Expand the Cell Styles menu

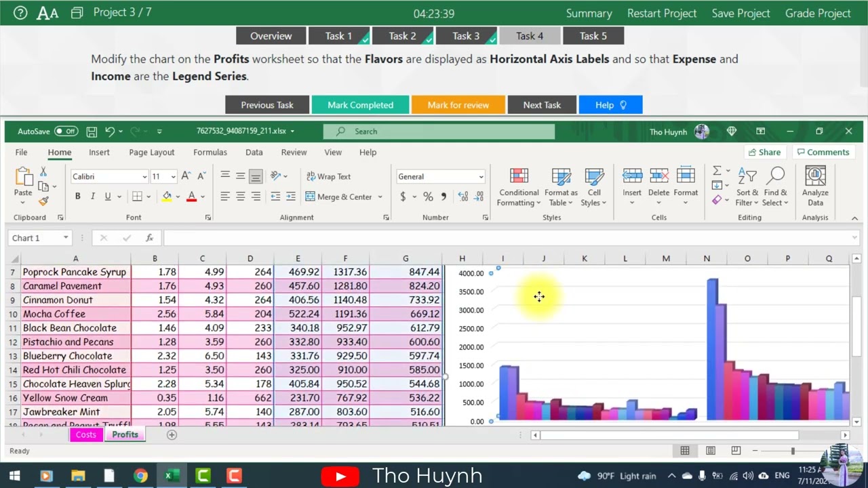coord(594,188)
